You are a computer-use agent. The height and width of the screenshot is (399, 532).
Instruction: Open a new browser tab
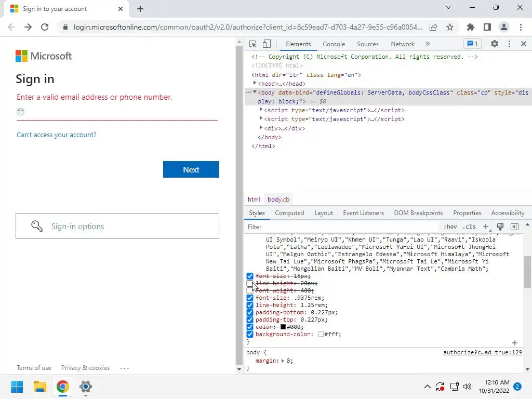click(x=140, y=9)
